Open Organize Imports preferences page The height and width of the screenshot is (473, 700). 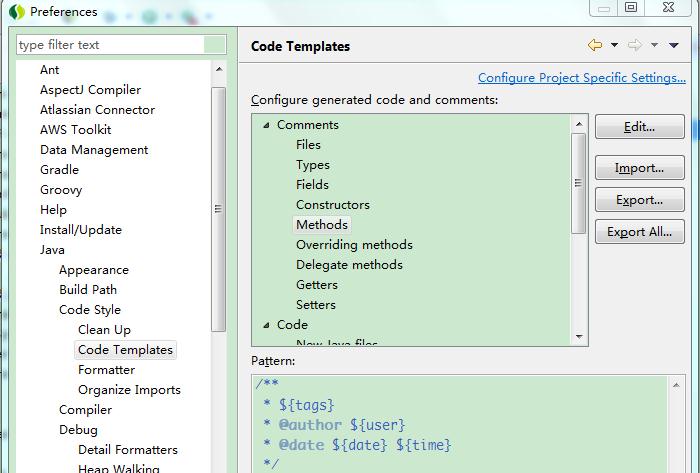click(129, 390)
